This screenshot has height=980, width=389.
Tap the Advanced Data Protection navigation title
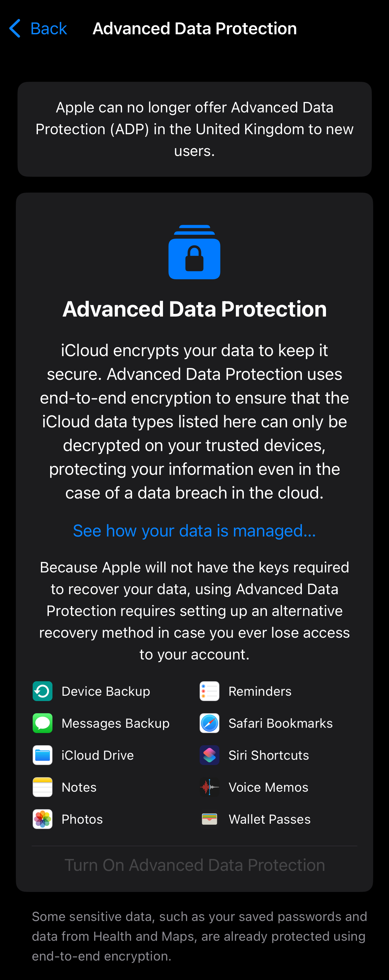(195, 29)
